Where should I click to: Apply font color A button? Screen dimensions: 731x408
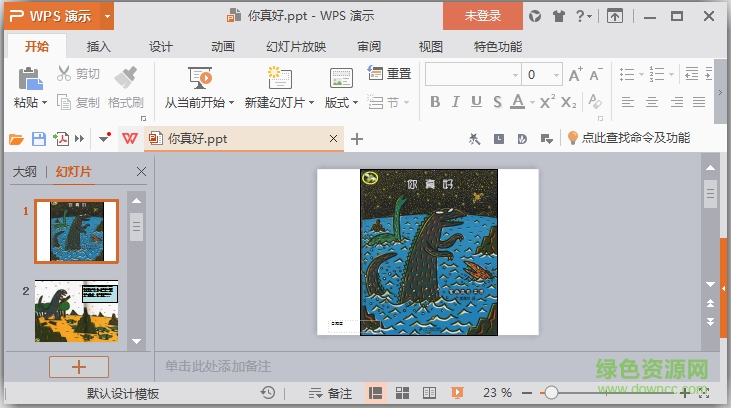pyautogui.click(x=517, y=101)
